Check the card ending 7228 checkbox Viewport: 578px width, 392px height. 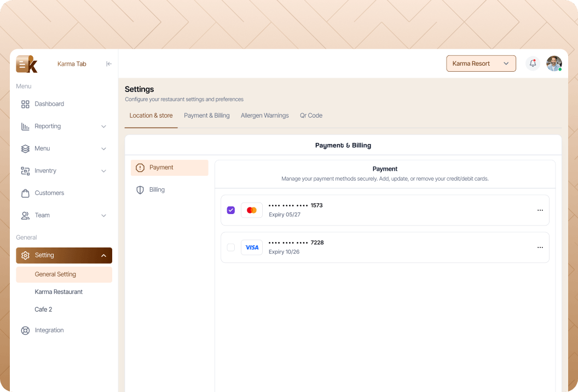231,247
